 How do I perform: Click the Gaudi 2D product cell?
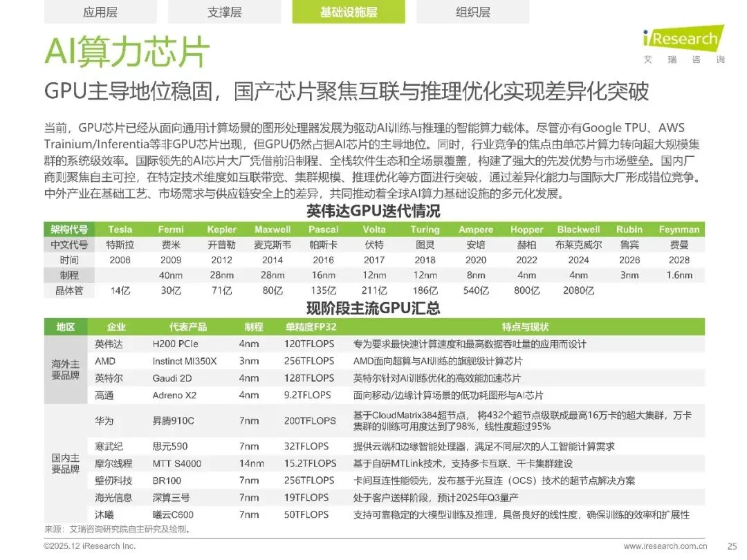(172, 378)
